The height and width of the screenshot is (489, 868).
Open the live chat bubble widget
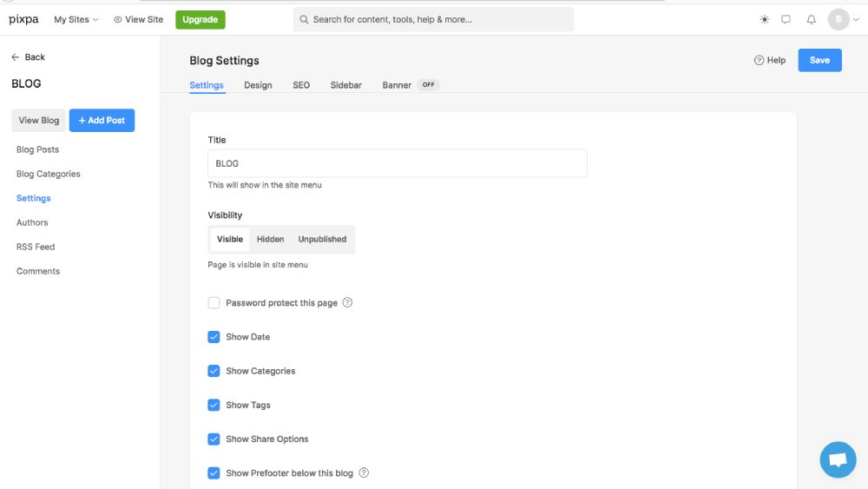(838, 460)
